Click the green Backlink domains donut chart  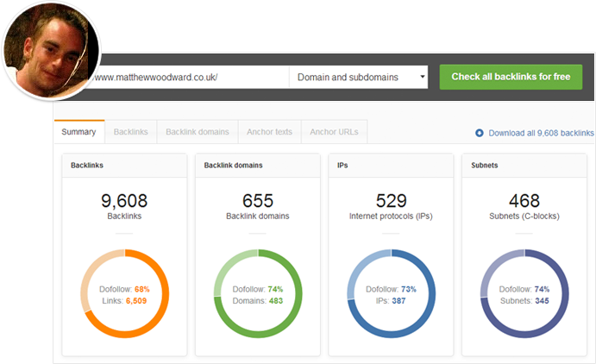click(x=258, y=292)
